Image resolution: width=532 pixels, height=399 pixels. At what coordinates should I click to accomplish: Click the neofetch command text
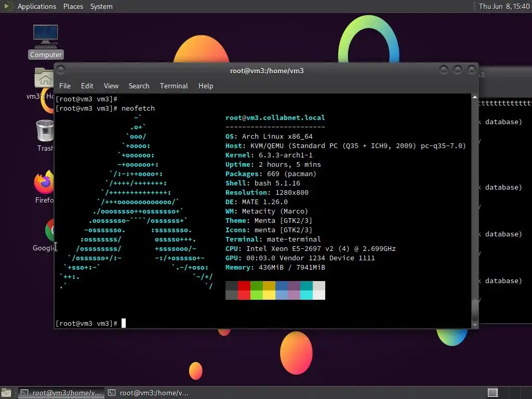(138, 108)
